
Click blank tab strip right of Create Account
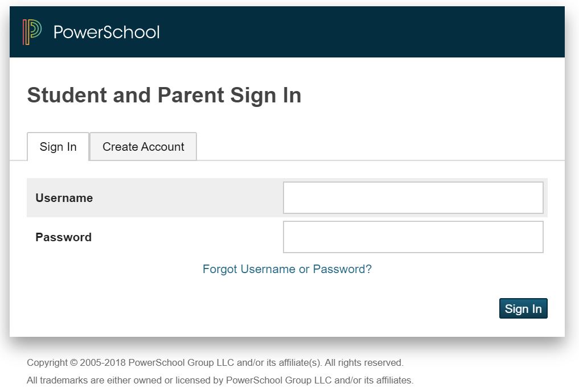pos(376,147)
